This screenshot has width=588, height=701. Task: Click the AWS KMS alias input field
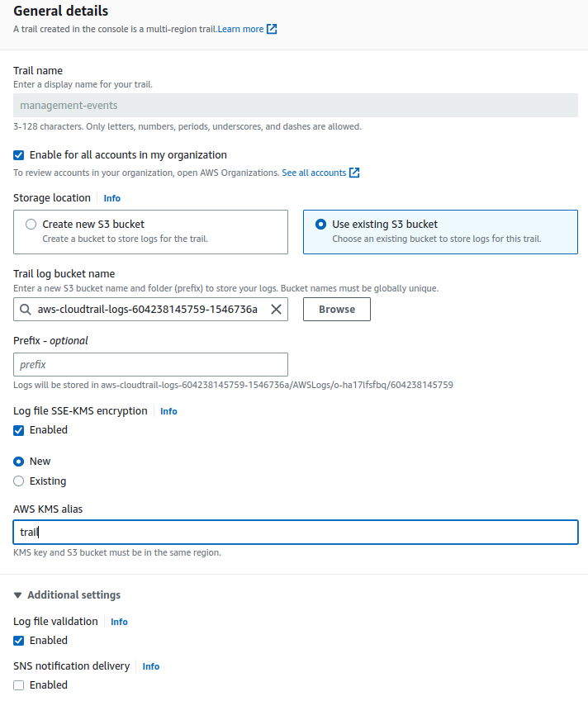point(295,532)
